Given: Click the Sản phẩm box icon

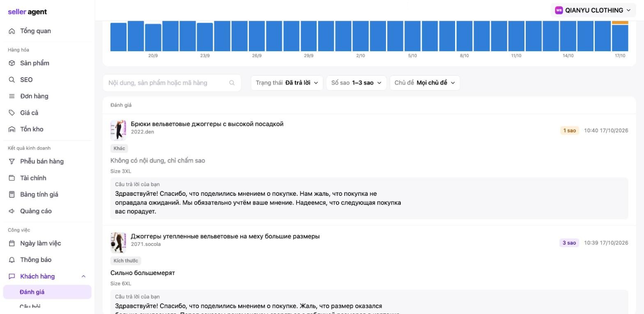Looking at the screenshot, I should tap(11, 63).
